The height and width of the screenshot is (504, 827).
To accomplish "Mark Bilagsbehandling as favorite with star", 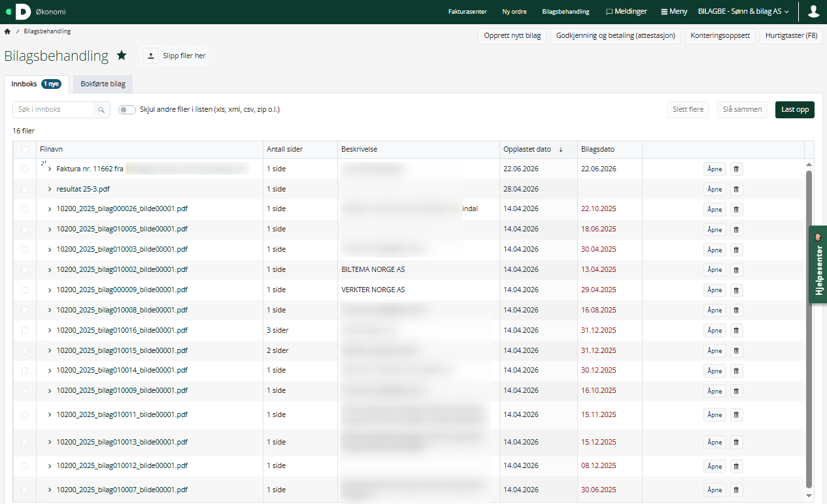I will pyautogui.click(x=122, y=56).
